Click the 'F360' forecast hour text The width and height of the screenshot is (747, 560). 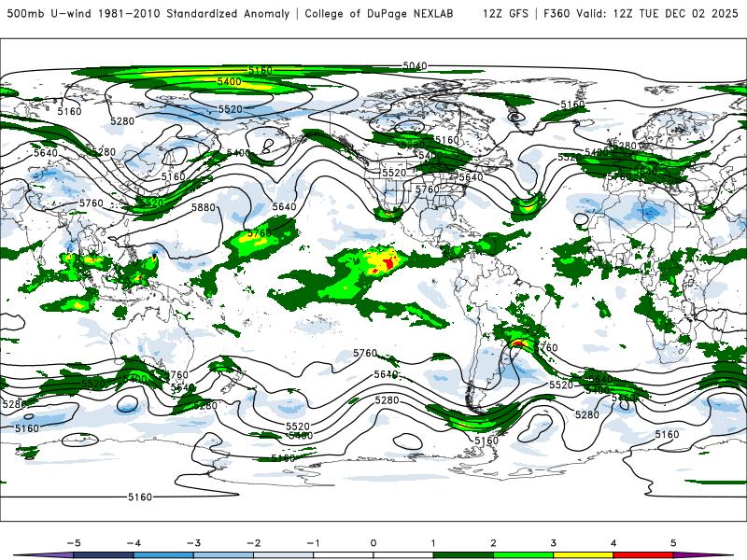click(x=557, y=13)
